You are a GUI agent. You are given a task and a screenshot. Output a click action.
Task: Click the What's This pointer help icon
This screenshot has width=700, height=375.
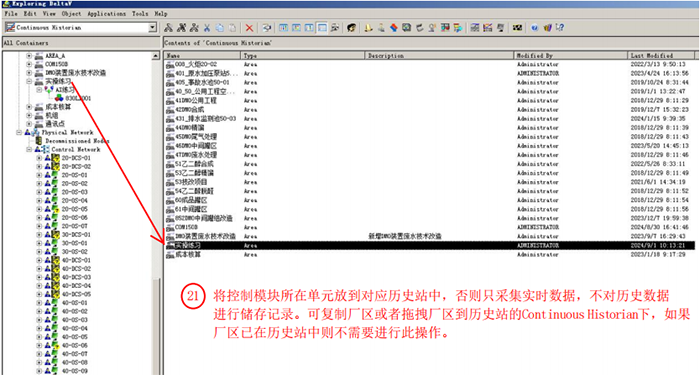[560, 28]
